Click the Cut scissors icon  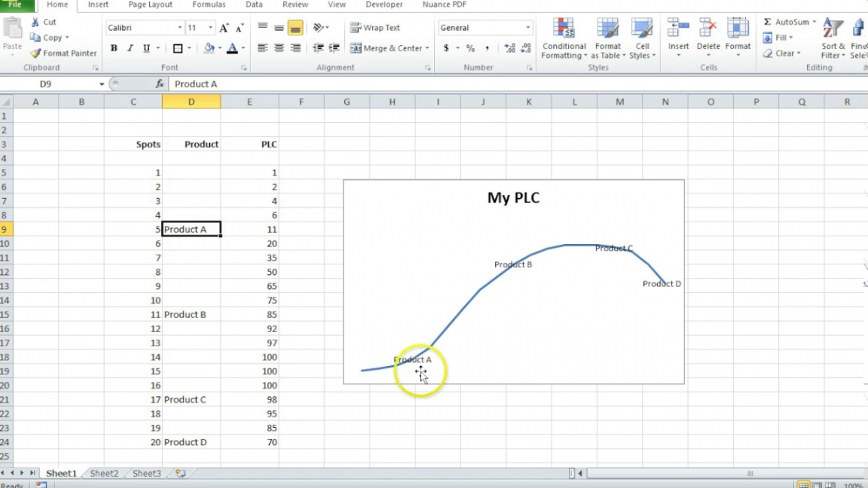(35, 22)
